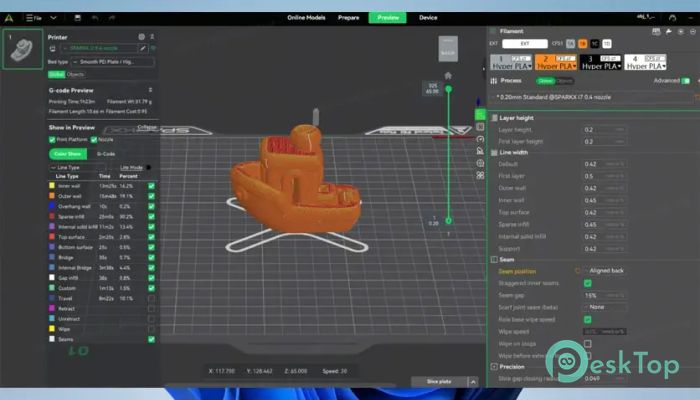
Task: Click the upper layer slider handle
Action: click(x=449, y=89)
